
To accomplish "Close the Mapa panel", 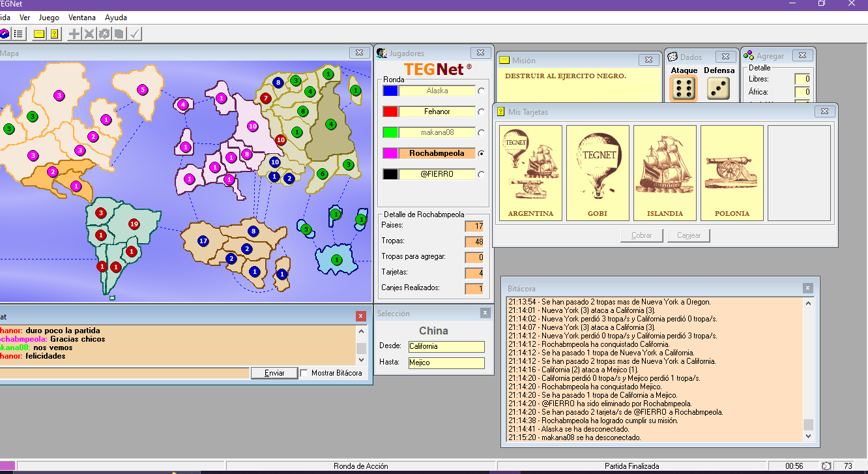I will pyautogui.click(x=359, y=53).
